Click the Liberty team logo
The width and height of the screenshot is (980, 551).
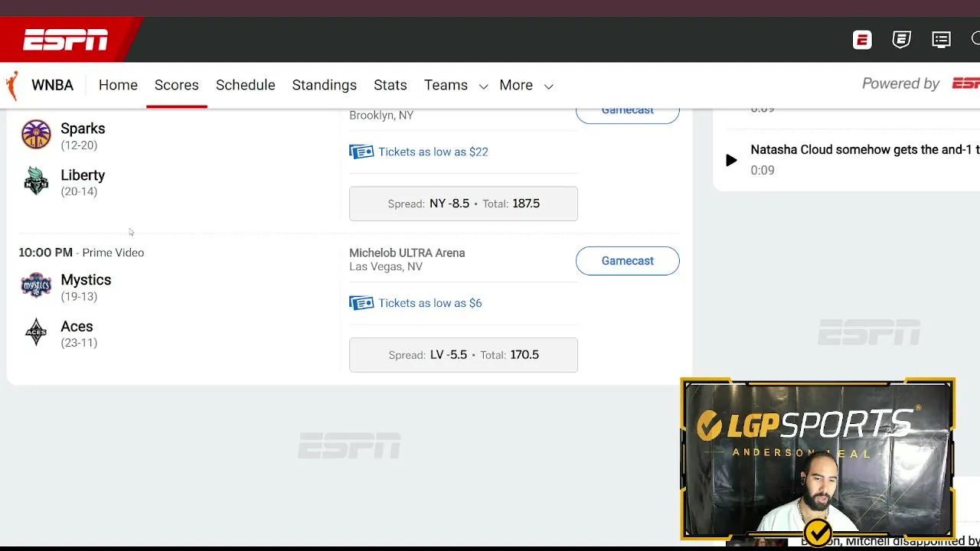(36, 181)
